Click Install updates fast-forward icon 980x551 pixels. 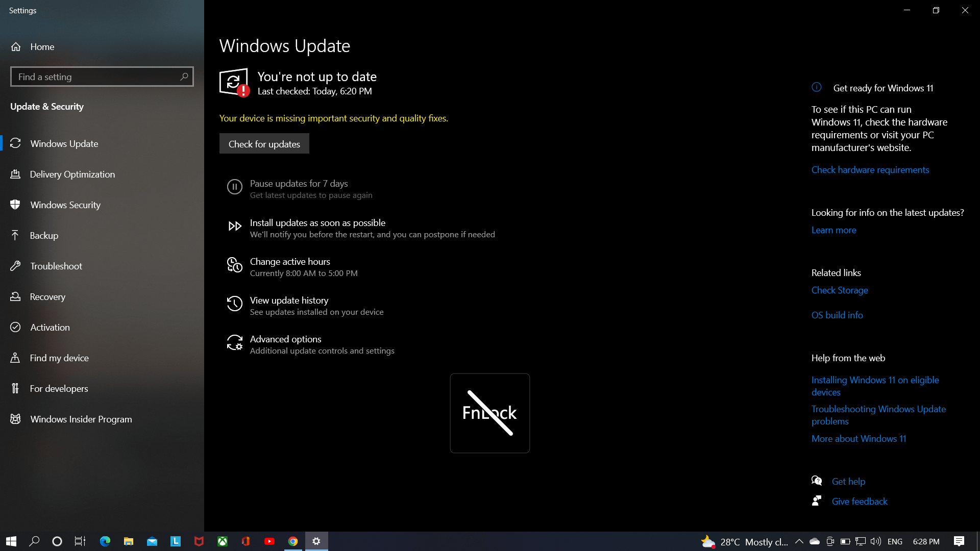point(234,226)
